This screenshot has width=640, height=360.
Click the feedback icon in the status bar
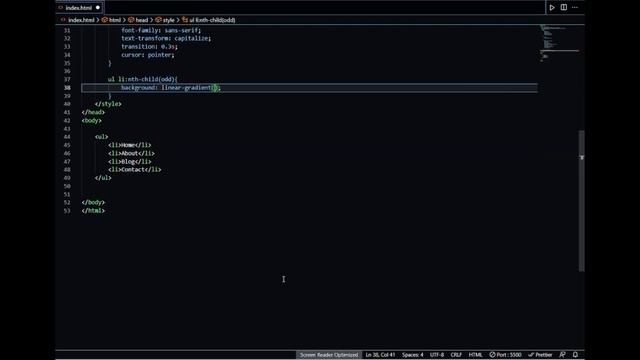[562, 355]
